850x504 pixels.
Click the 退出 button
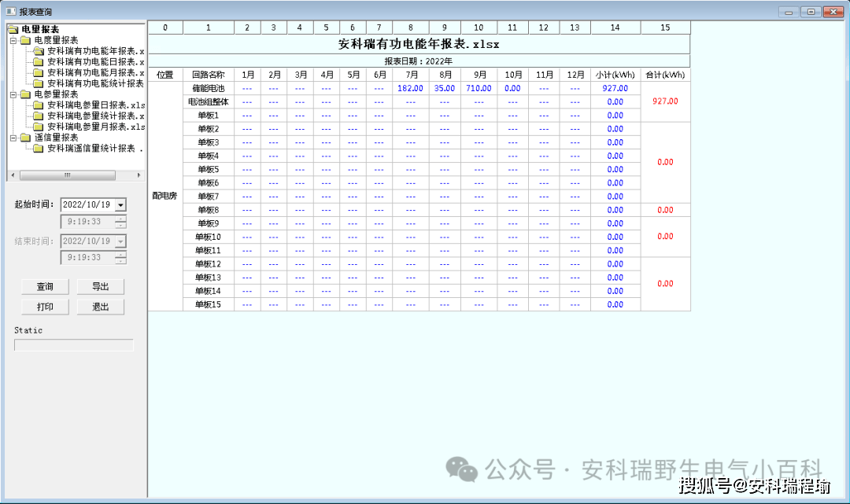click(x=100, y=307)
